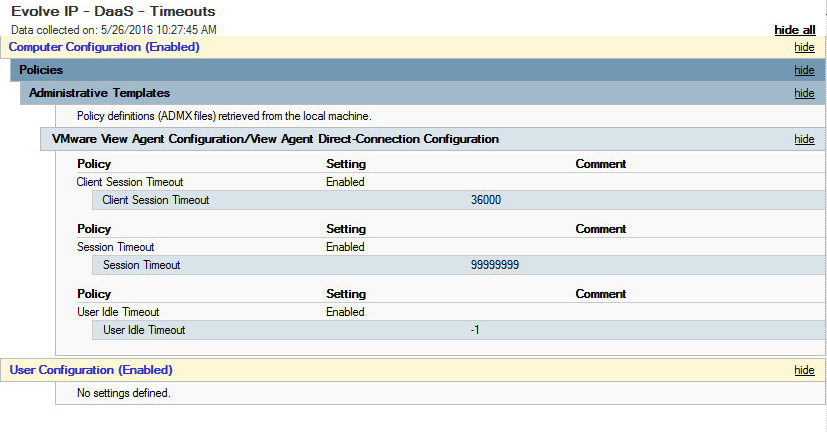Click the 'Data collected on' timestamp
This screenshot has height=432, width=827.
click(x=112, y=31)
